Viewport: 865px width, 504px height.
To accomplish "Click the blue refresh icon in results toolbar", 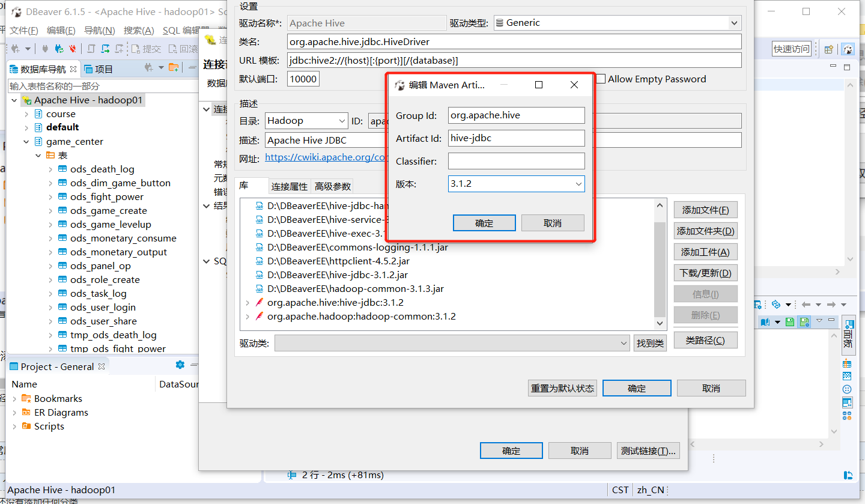I will click(775, 305).
